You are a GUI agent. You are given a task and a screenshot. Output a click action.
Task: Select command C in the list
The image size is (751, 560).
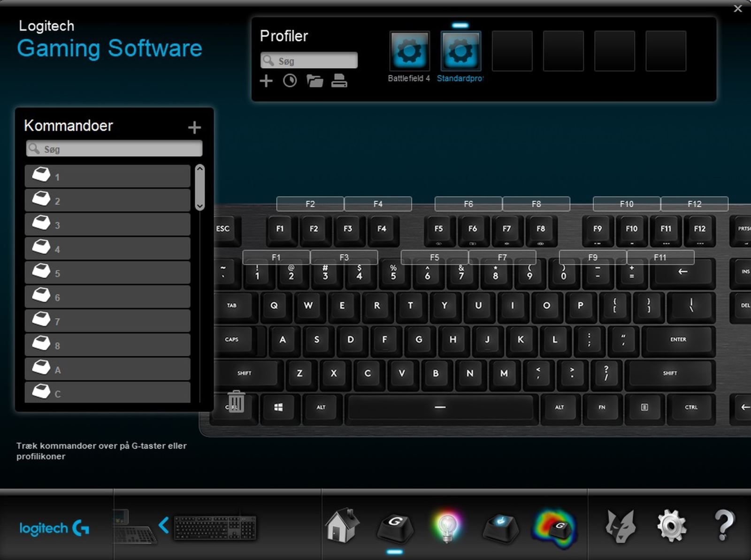[107, 392]
